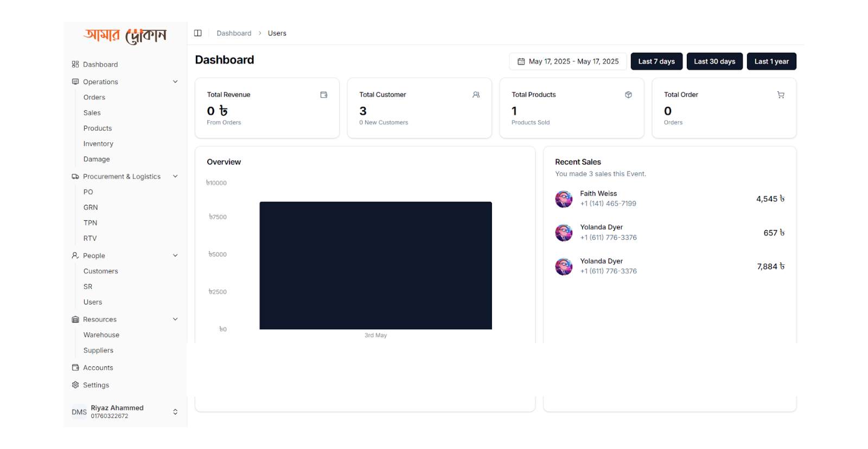The height and width of the screenshot is (449, 868).
Task: Click the Settings gear icon
Action: point(75,385)
